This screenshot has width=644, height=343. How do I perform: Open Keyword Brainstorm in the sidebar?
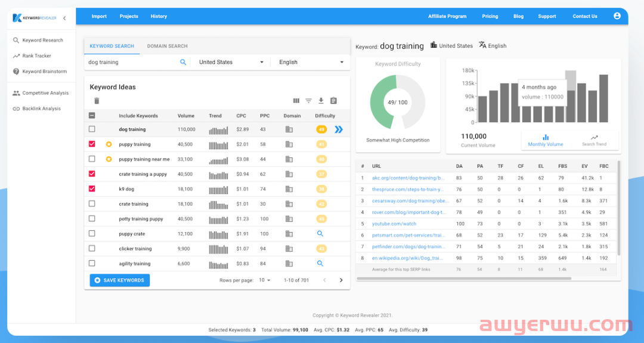tap(39, 72)
